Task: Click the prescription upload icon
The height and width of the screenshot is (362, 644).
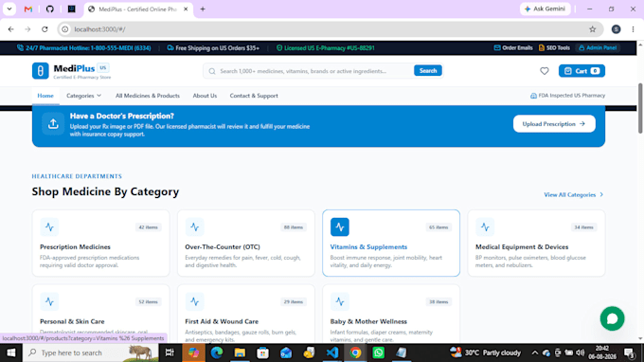Action: coord(53,124)
